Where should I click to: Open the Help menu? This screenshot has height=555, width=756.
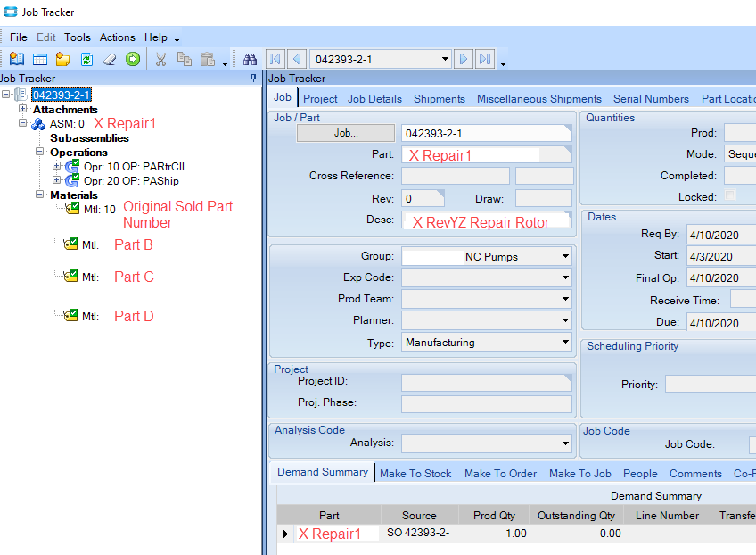click(x=156, y=37)
